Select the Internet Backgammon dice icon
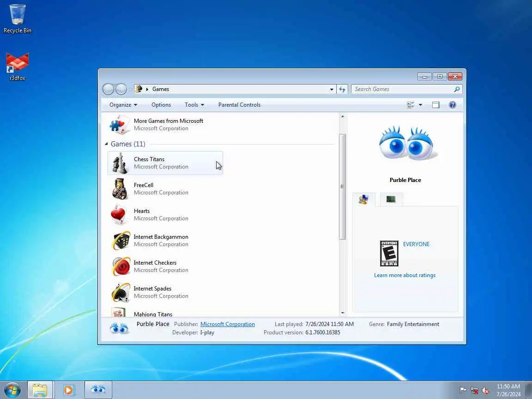This screenshot has height=399, width=532. [x=121, y=241]
